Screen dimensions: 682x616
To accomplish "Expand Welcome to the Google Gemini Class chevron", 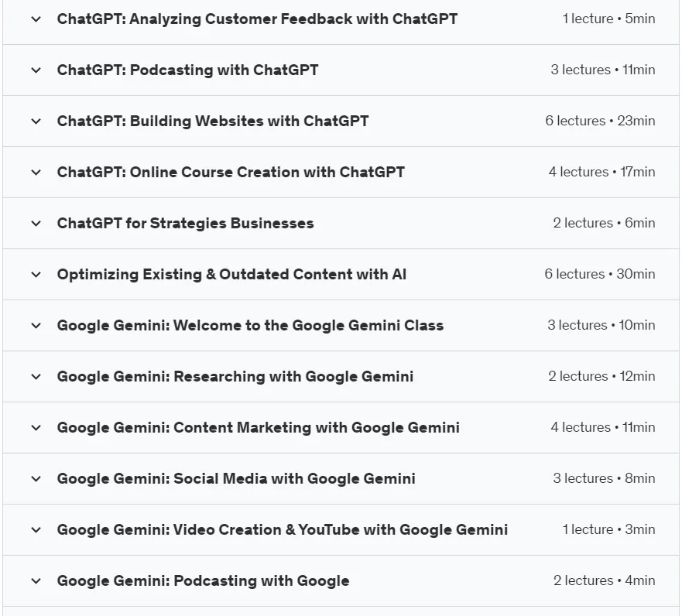I will [x=36, y=326].
